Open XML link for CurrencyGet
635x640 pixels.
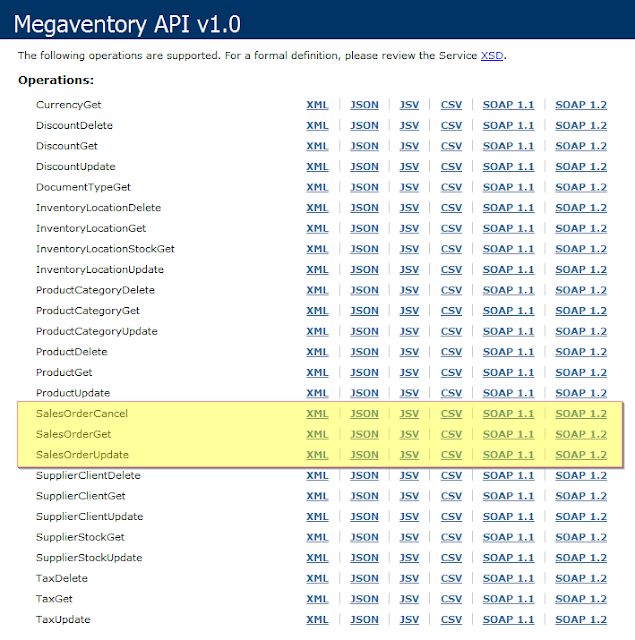point(317,105)
